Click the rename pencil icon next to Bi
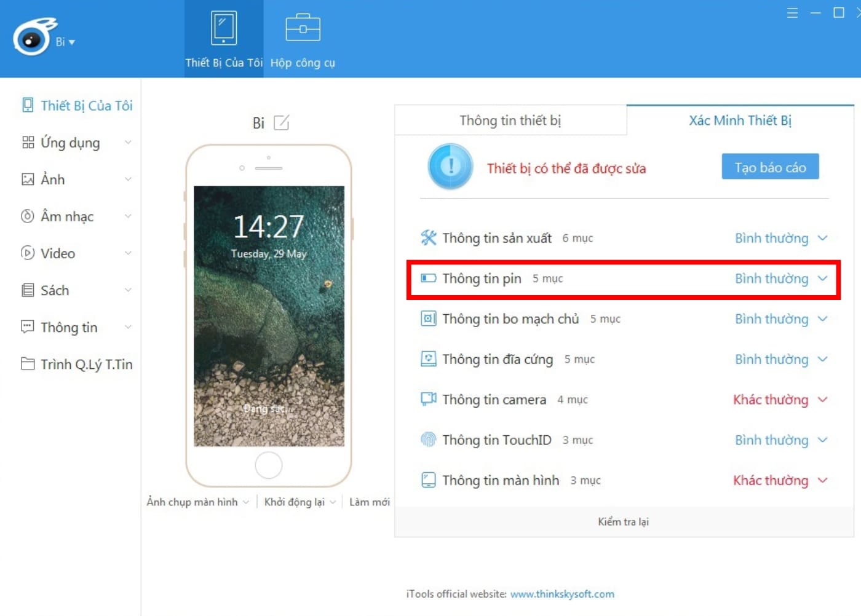The height and width of the screenshot is (616, 861). pyautogui.click(x=282, y=123)
